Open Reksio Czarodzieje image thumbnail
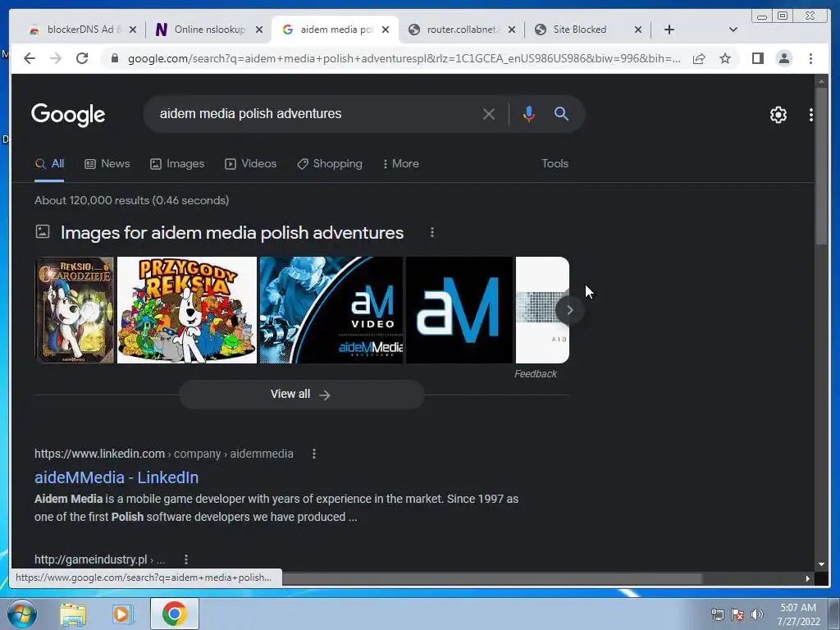Viewport: 840px width, 630px height. 75,309
